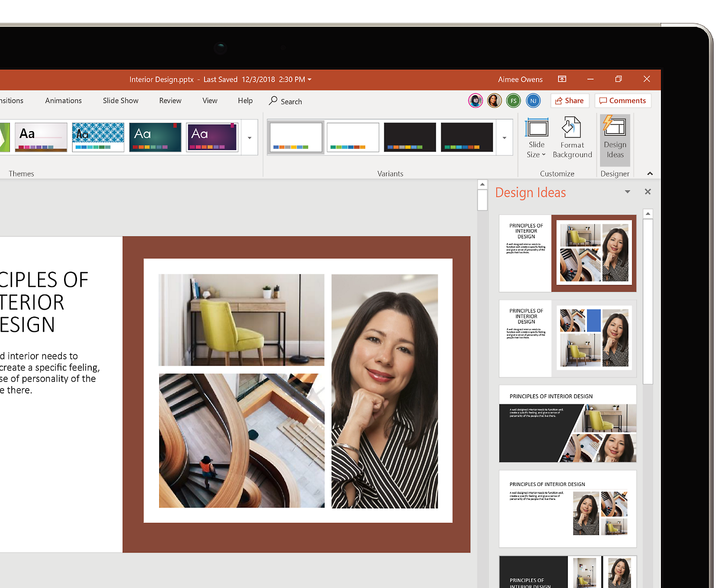Expand the Variants gallery dropdown
The image size is (718, 588).
(x=504, y=138)
